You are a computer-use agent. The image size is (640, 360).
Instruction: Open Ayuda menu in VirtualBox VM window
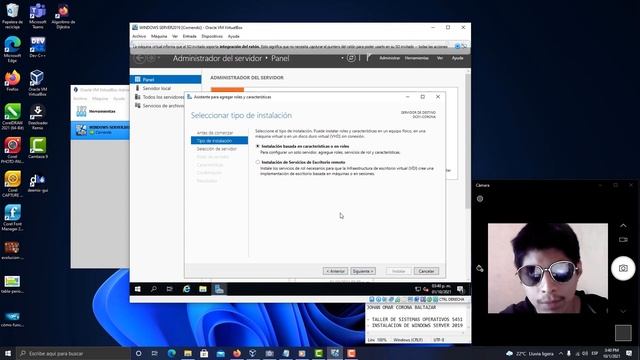click(233, 36)
